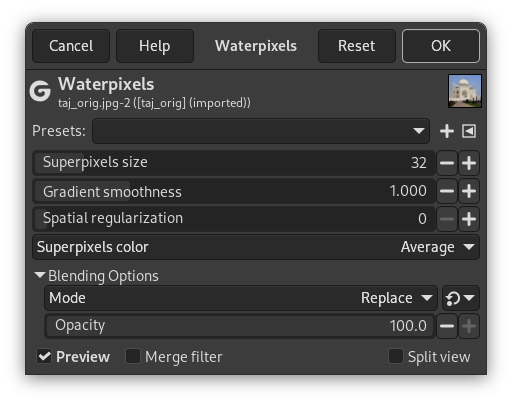
Task: Click the GIMP logo icon
Action: (40, 91)
